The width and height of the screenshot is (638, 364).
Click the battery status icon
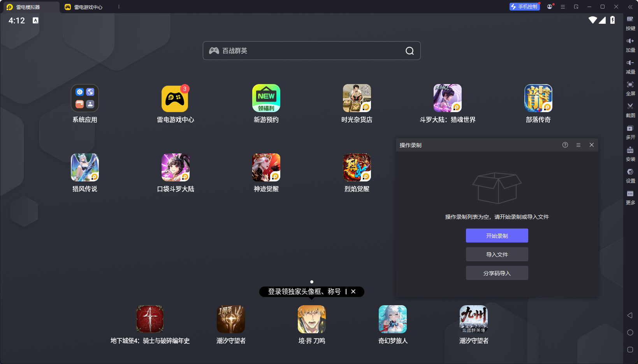(x=613, y=20)
